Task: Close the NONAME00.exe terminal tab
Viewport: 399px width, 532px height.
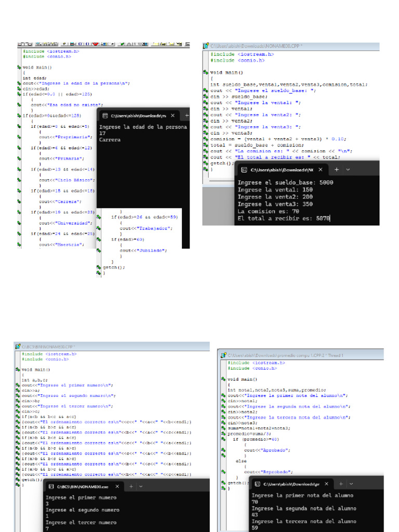Action: (x=117, y=486)
